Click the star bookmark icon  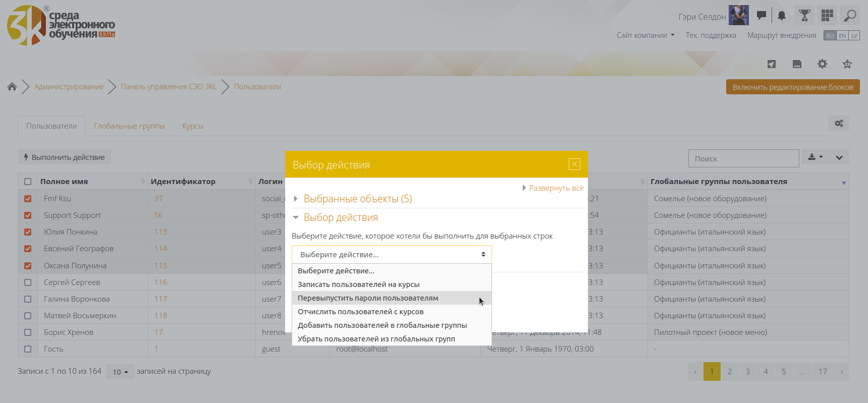point(847,64)
